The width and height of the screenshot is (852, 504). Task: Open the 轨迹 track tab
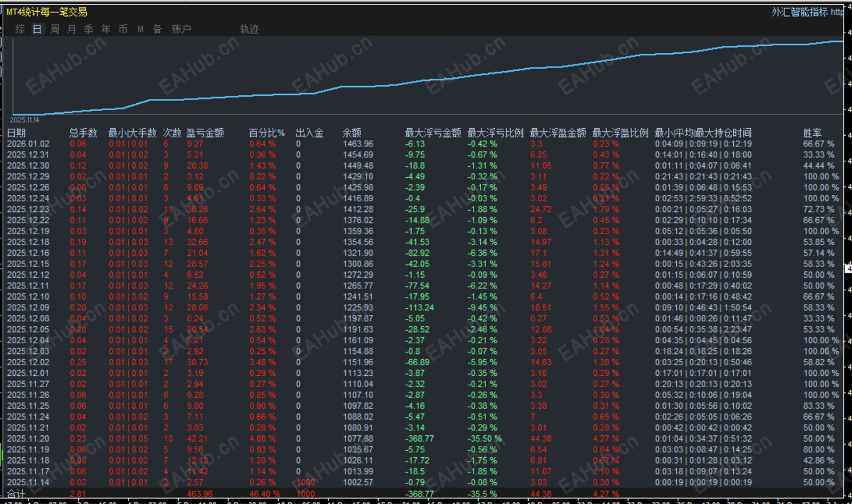point(249,29)
